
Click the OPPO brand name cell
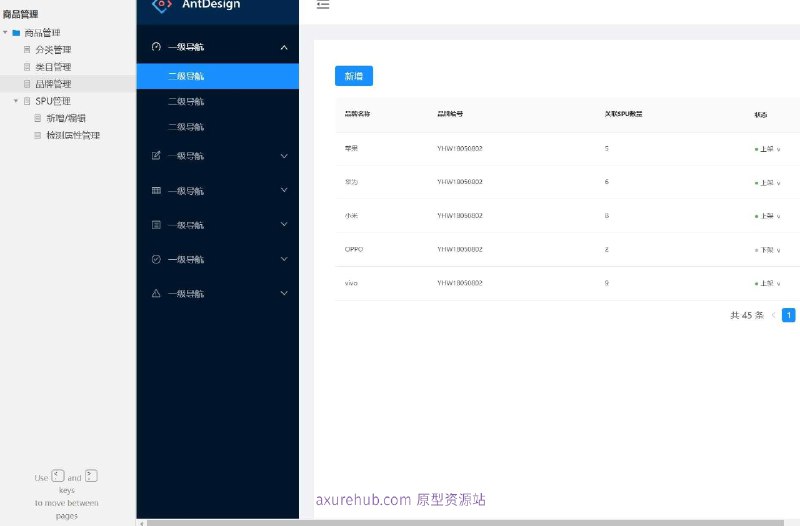(x=354, y=249)
